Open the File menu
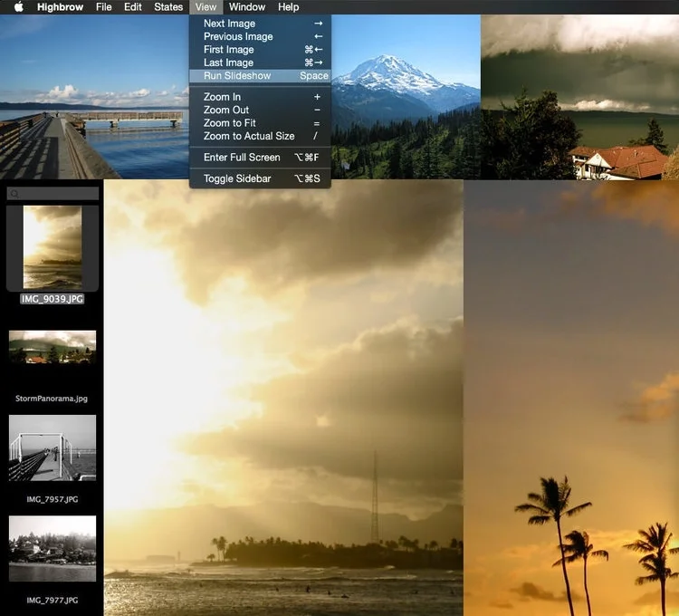The height and width of the screenshot is (616, 679). point(104,7)
